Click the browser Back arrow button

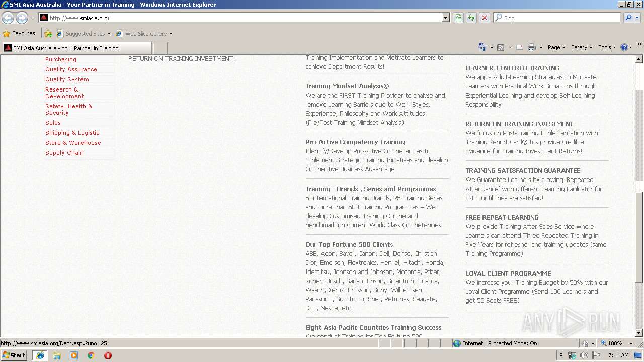pyautogui.click(x=8, y=18)
